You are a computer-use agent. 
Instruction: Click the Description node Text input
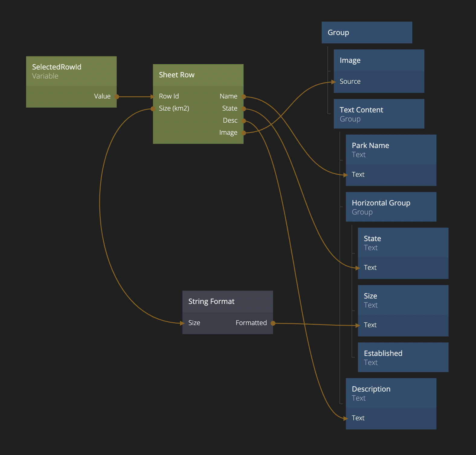pyautogui.click(x=346, y=418)
